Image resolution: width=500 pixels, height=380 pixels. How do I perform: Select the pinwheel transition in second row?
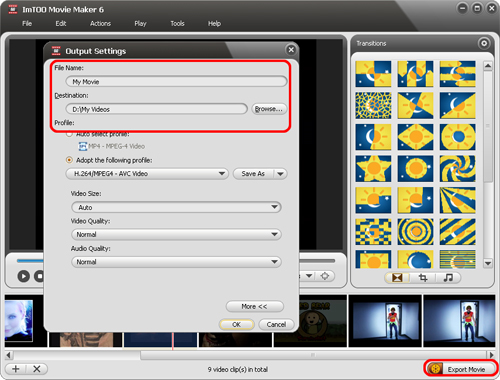tap(415, 106)
